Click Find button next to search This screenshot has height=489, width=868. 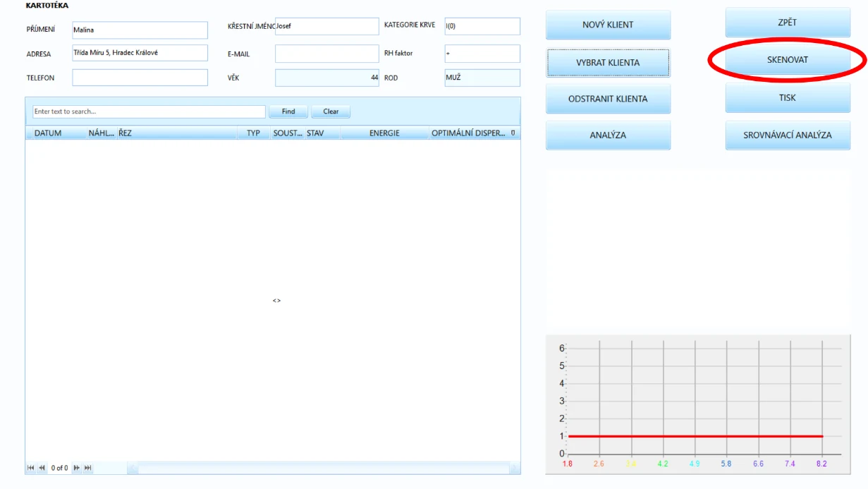(288, 111)
